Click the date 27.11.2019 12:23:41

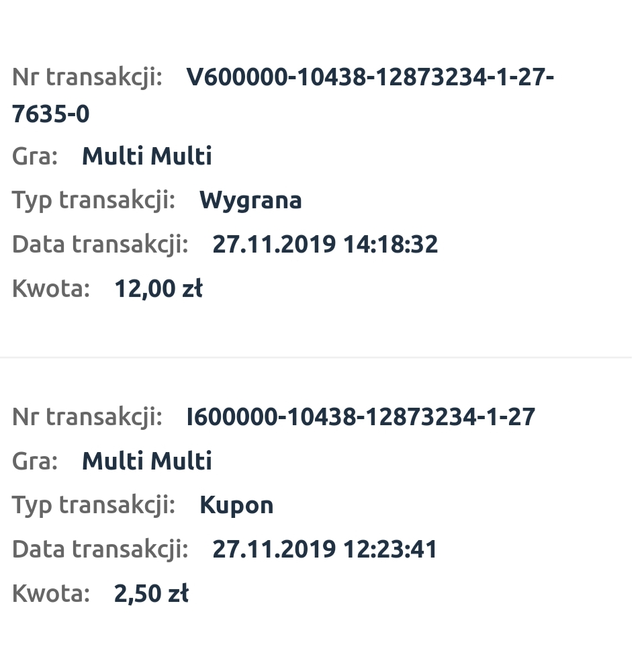(325, 549)
